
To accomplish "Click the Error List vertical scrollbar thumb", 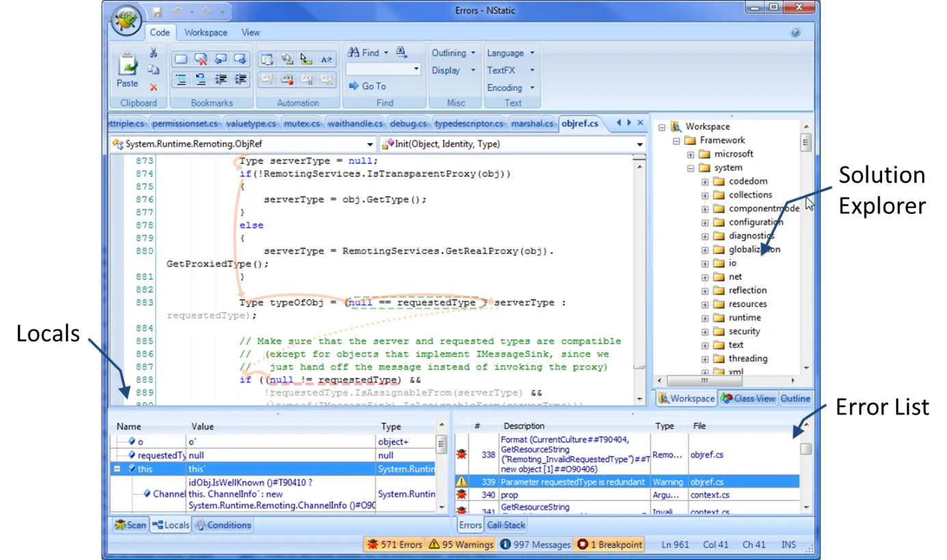I will (806, 449).
